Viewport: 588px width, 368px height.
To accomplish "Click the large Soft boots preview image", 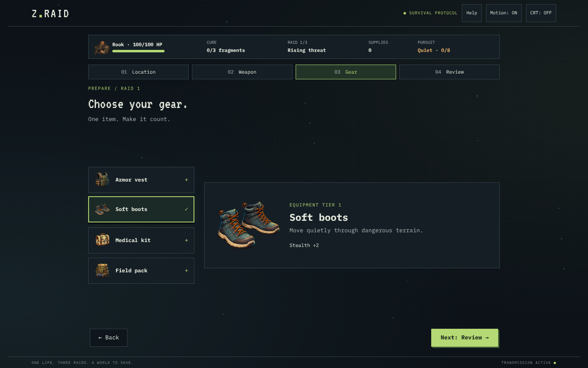I will click(x=248, y=224).
